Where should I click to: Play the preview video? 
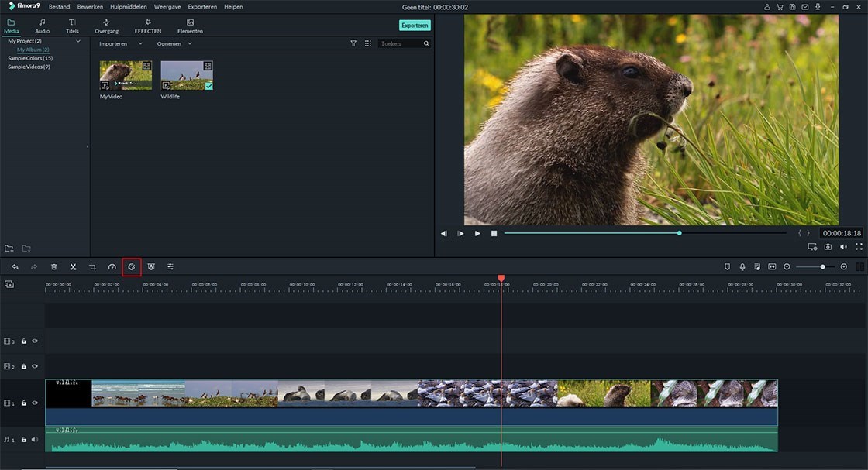(477, 233)
